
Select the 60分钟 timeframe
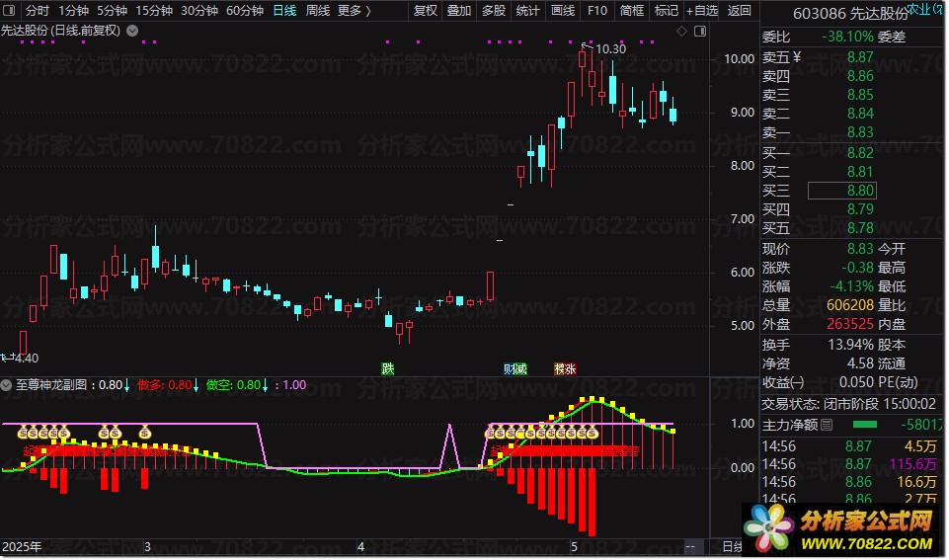coord(245,10)
